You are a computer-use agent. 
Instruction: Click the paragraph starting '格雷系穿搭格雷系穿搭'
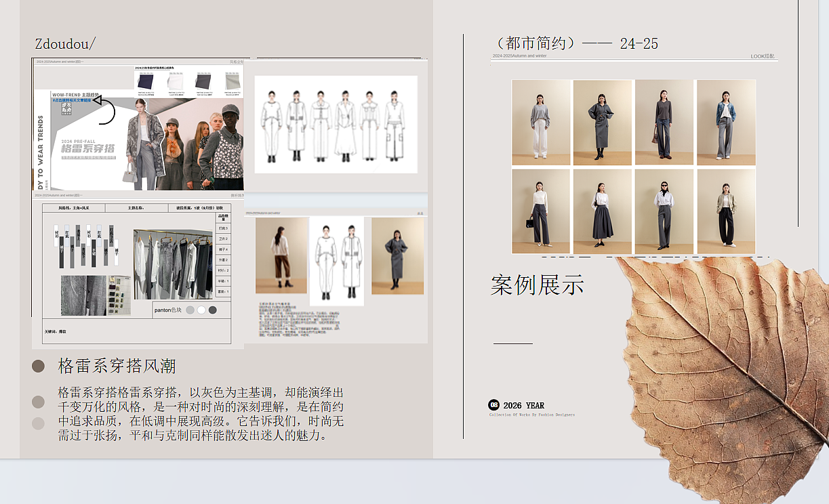[x=201, y=414]
